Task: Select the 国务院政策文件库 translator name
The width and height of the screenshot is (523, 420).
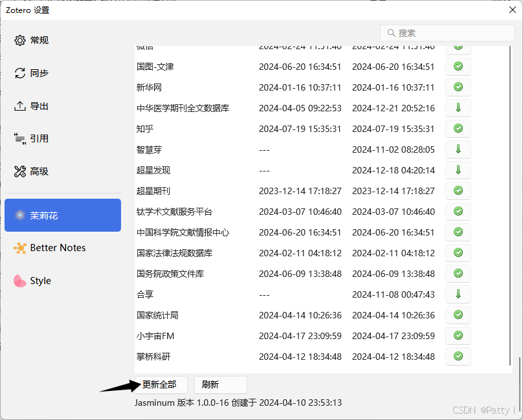Action: [x=170, y=274]
